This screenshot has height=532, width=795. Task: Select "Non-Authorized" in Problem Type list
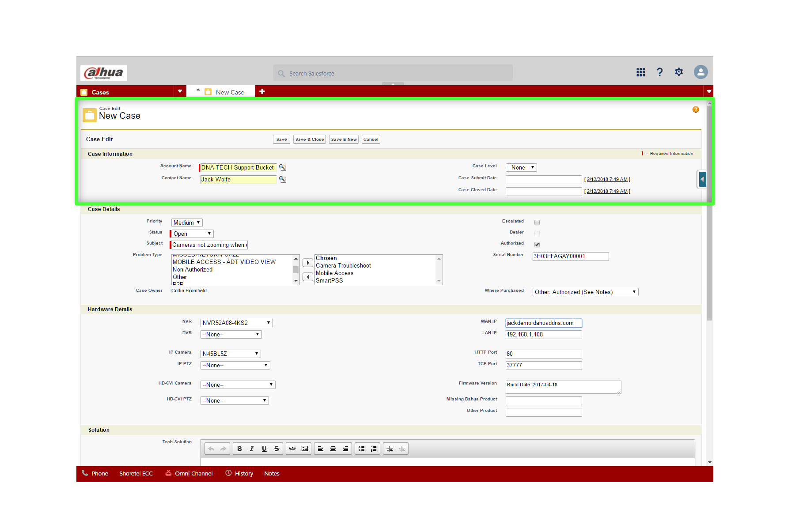[193, 269]
